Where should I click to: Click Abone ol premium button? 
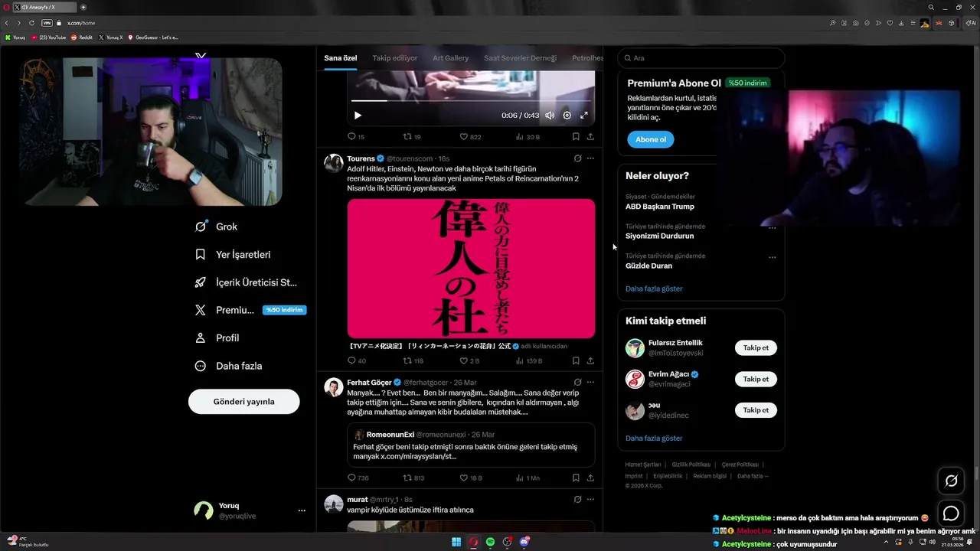[650, 139]
